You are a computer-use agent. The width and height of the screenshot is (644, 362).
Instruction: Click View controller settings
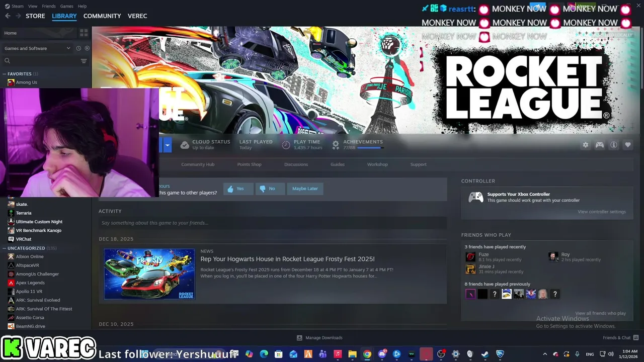tap(602, 212)
